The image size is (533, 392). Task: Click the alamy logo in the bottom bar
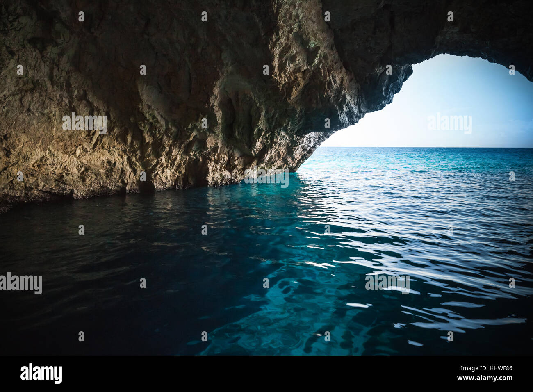41,374
